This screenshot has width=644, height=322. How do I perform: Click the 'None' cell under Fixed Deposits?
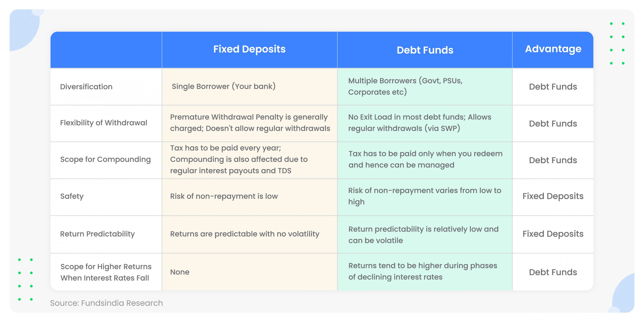click(x=180, y=272)
